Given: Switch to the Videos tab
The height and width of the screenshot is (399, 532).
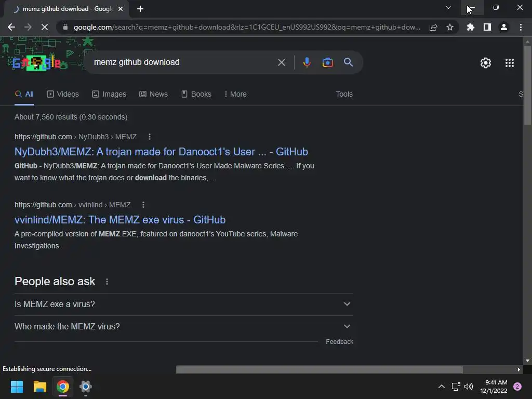Looking at the screenshot, I should 63,94.
